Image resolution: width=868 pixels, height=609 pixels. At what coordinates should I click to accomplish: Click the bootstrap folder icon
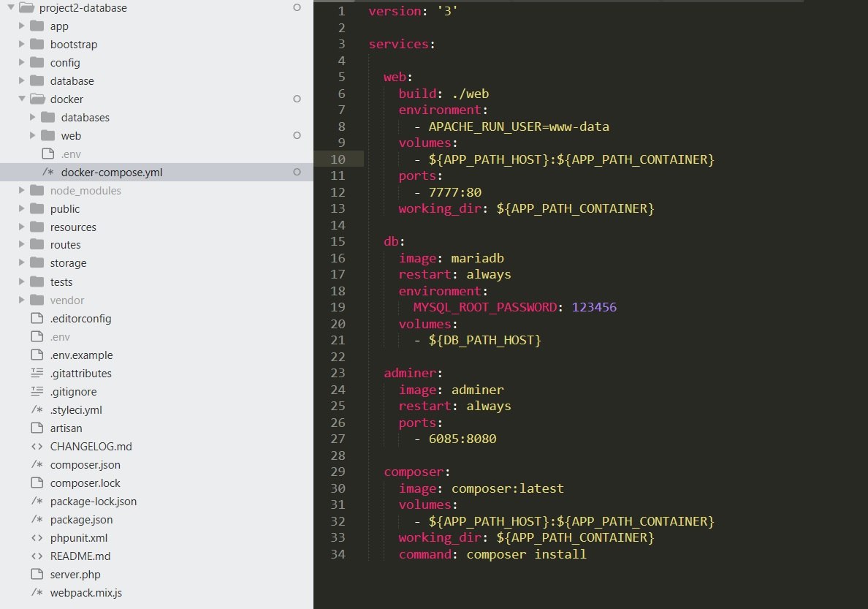(37, 45)
